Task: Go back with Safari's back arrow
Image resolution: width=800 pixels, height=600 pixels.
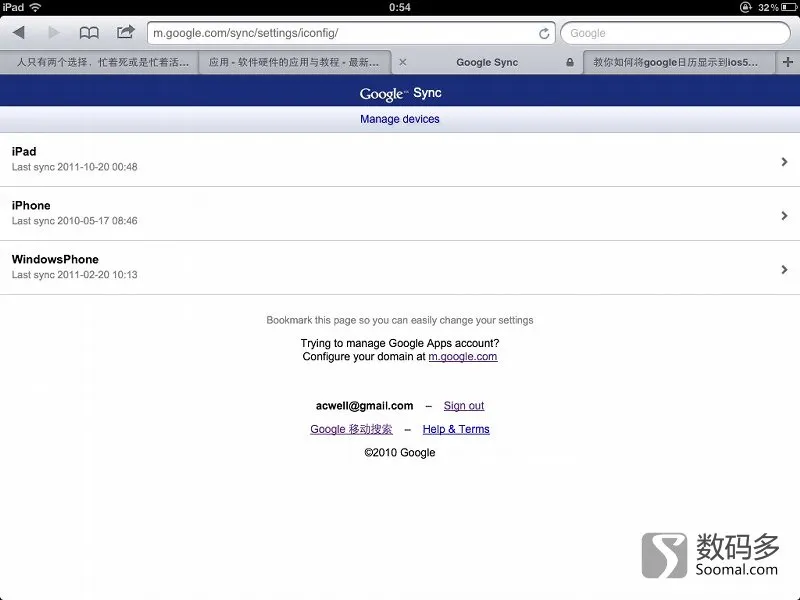Action: click(19, 33)
